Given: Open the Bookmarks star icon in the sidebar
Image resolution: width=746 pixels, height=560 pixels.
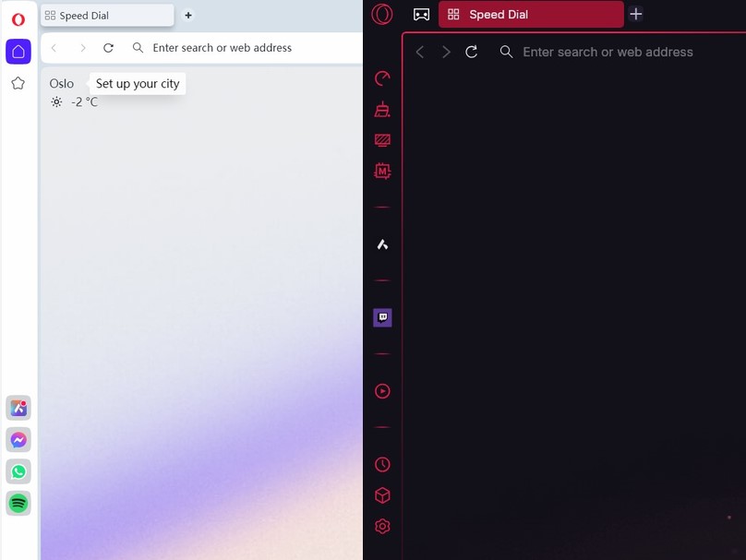Looking at the screenshot, I should pos(18,83).
